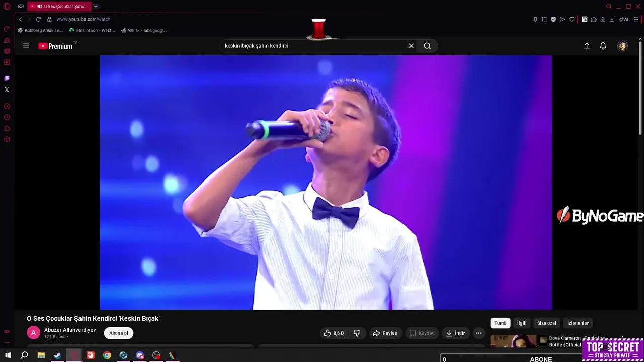Select the 'Size özel' filter chip
Viewport: 644px width, 362px height.
(546, 323)
